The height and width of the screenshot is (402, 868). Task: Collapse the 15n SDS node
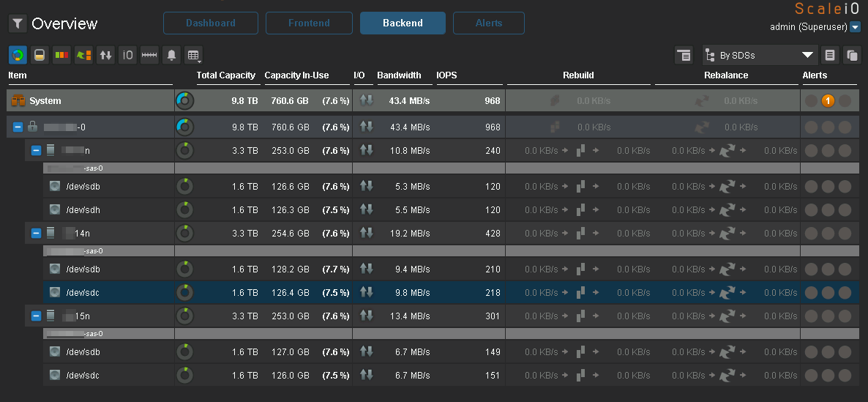click(36, 316)
